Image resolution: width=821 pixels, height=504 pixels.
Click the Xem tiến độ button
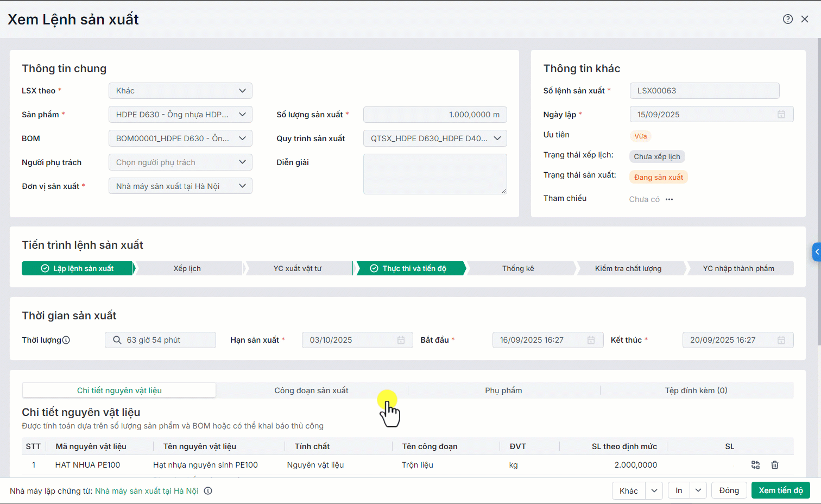pyautogui.click(x=780, y=490)
